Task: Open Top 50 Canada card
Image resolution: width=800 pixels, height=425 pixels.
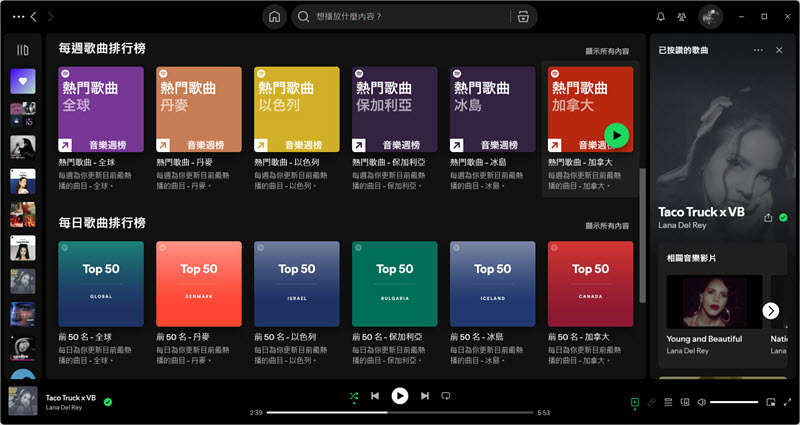Action: [591, 284]
